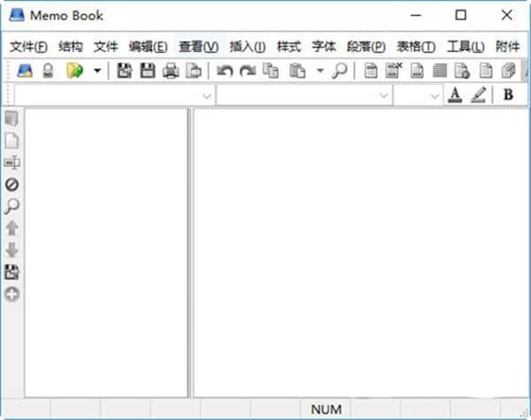Viewport: 531px width, 420px height.
Task: Click the padlock lock icon in toolbar
Action: click(48, 71)
